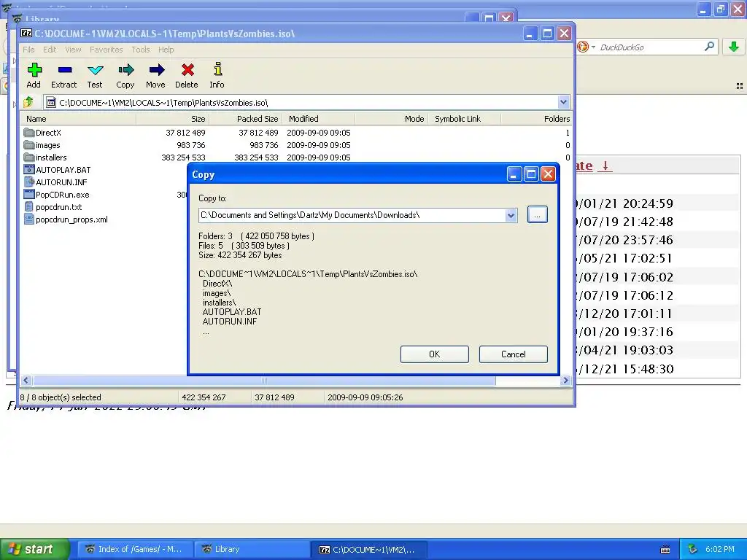The image size is (747, 560).
Task: Click scrollbar right arrow
Action: pyautogui.click(x=566, y=381)
